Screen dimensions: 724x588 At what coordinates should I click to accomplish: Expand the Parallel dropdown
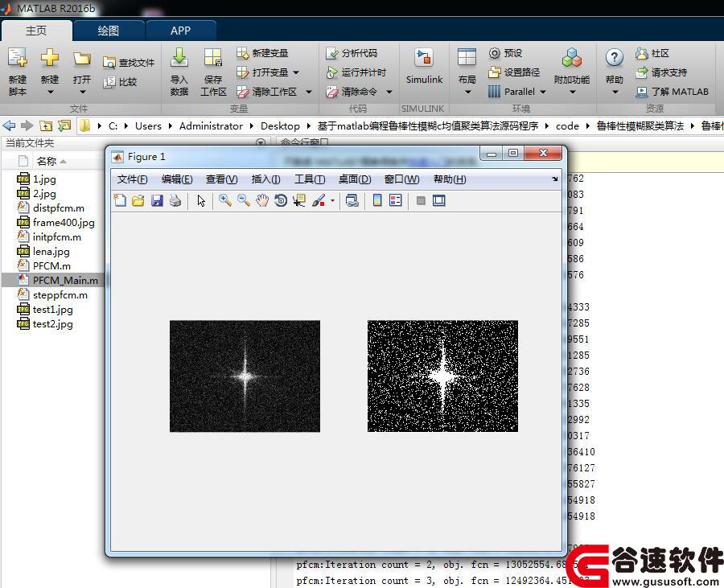tap(543, 93)
